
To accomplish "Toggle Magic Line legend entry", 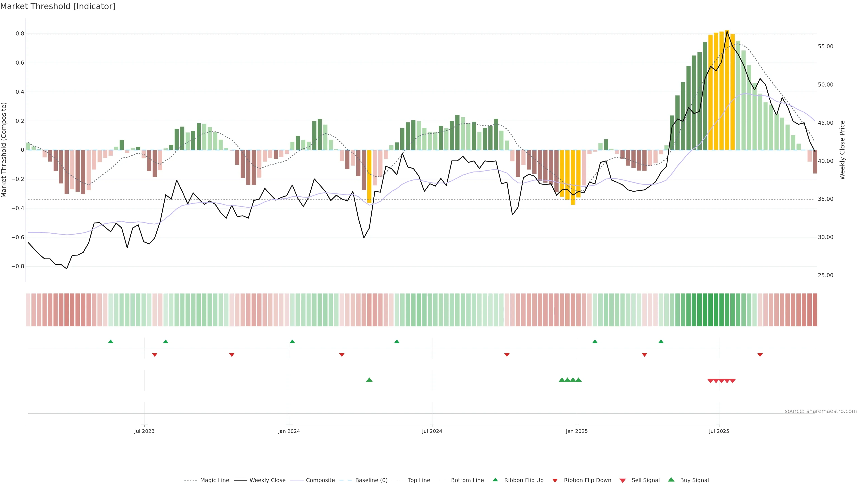I will pyautogui.click(x=214, y=480).
